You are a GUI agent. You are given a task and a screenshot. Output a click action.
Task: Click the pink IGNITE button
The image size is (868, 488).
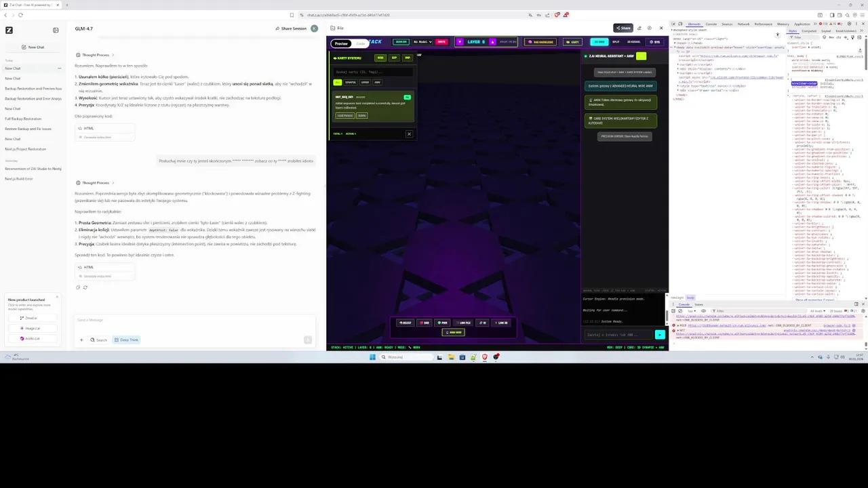pos(441,42)
